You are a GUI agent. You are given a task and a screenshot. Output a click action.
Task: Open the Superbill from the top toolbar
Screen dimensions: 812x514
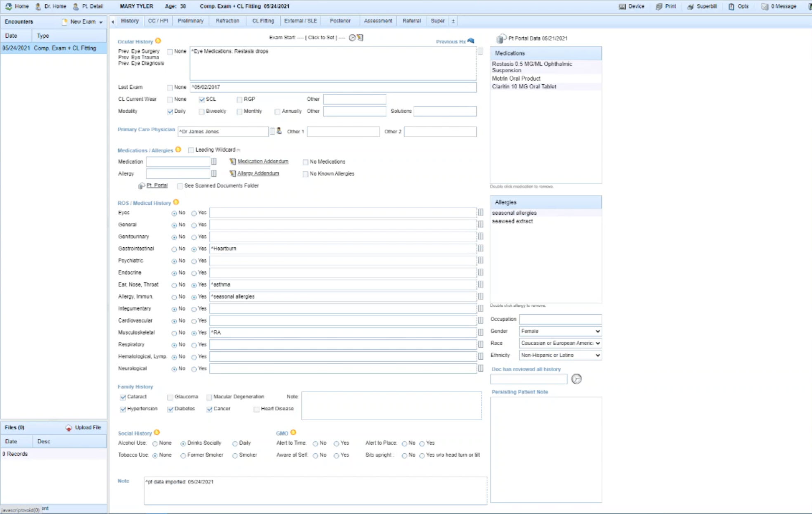click(702, 6)
